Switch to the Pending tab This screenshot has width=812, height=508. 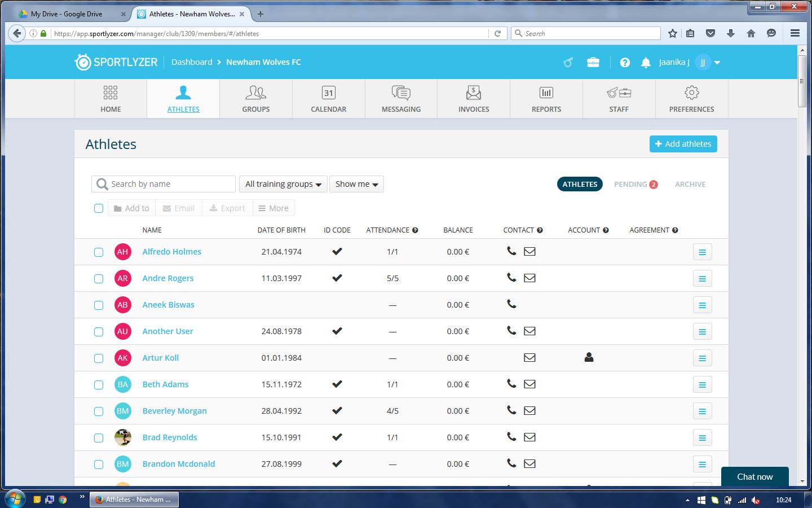pyautogui.click(x=632, y=184)
